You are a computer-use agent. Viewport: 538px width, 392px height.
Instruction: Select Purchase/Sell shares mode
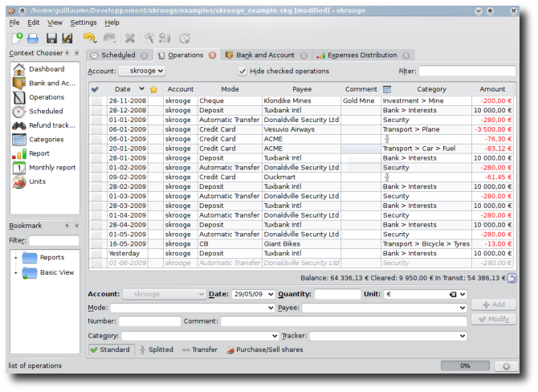tap(264, 349)
